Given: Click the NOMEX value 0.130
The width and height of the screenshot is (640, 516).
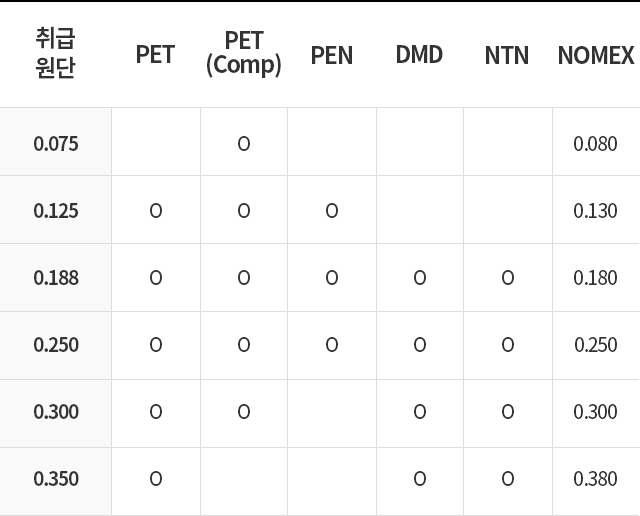Looking at the screenshot, I should point(595,211).
